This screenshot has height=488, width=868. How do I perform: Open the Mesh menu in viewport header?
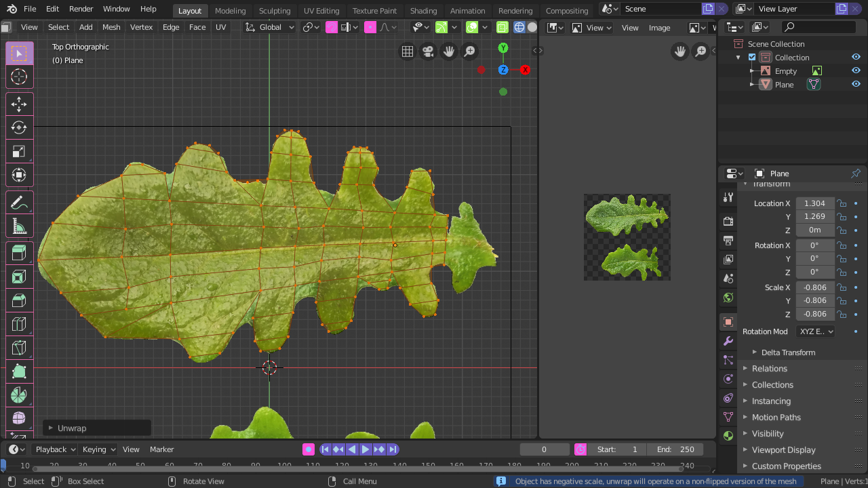pos(111,27)
